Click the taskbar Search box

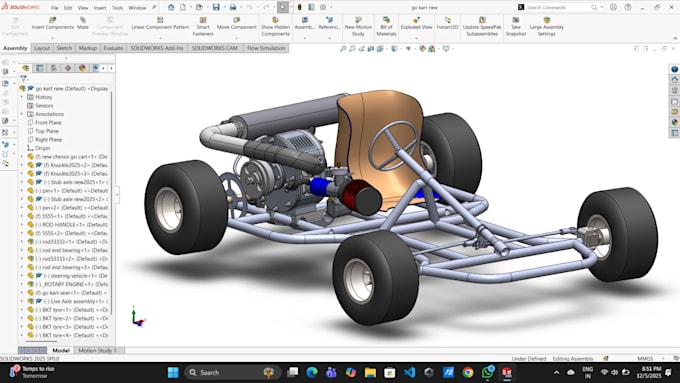click(233, 373)
